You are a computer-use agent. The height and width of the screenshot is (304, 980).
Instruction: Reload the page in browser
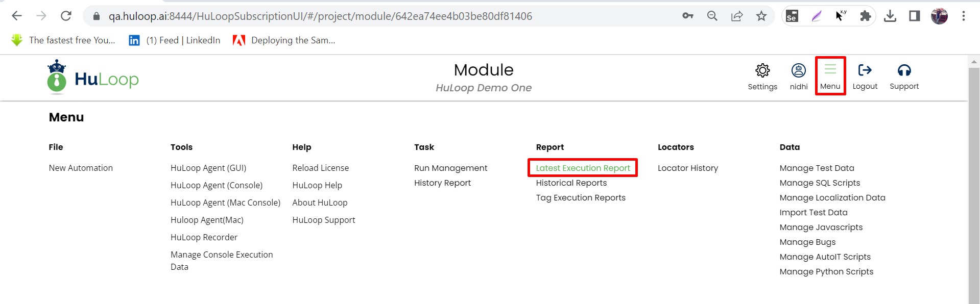coord(66,16)
